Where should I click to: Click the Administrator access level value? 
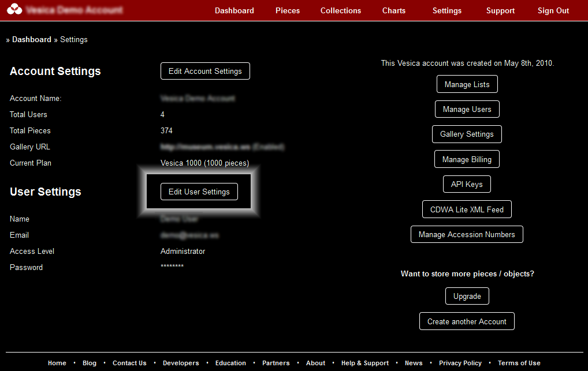click(x=183, y=251)
